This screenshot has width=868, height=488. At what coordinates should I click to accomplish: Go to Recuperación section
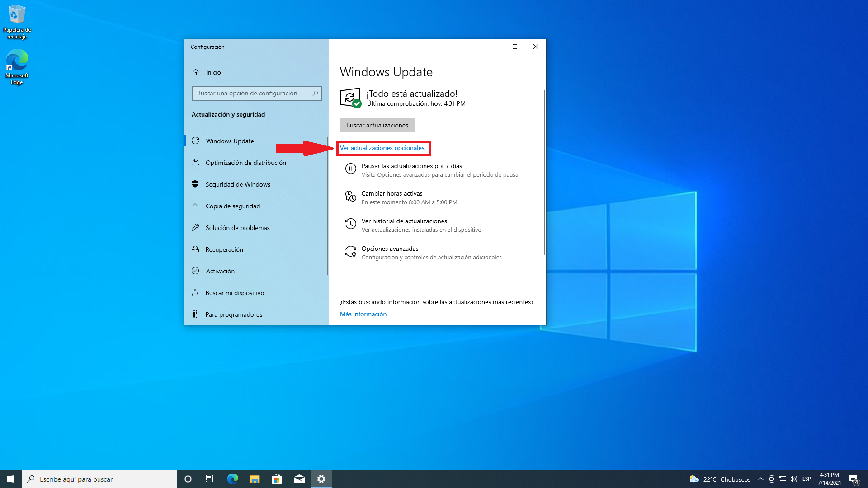click(224, 249)
